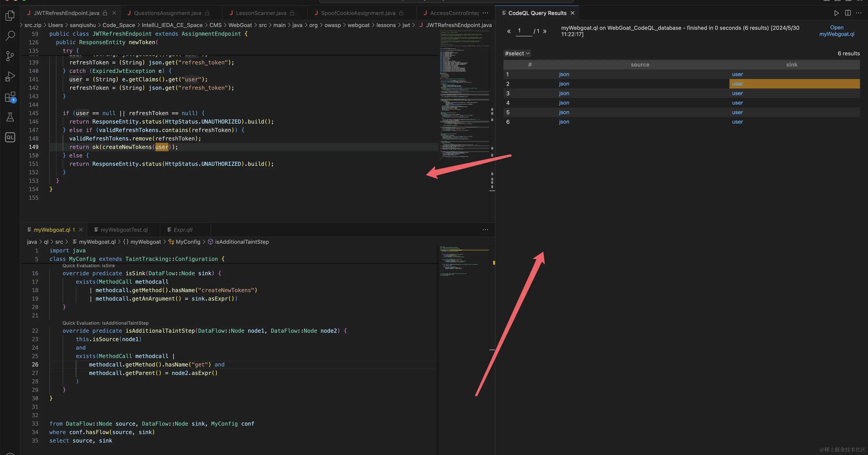Open more actions menu of results panel
This screenshot has width=868, height=455.
(859, 13)
